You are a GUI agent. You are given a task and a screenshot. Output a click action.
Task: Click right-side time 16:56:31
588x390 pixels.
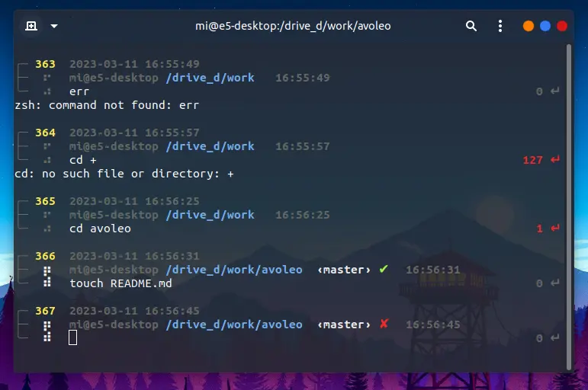(x=432, y=270)
